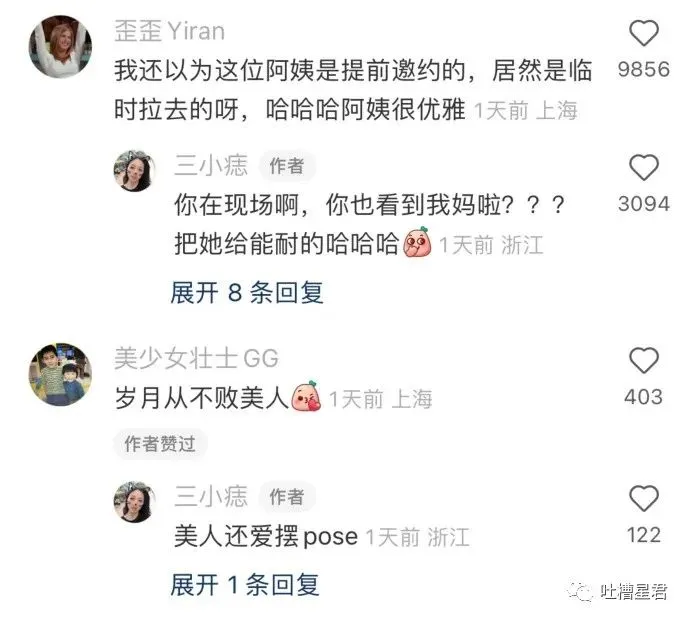Tap the username 歪歪Yiran

(169, 31)
